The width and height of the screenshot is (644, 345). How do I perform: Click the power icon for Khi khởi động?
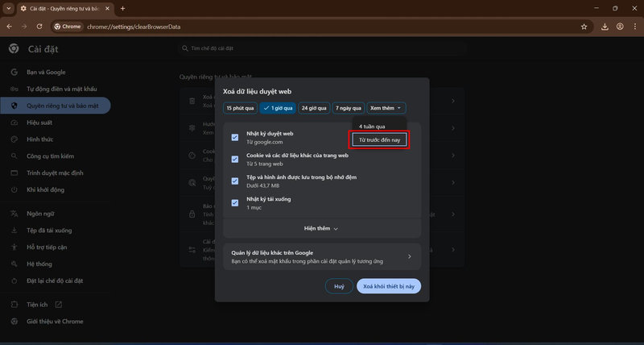tap(14, 189)
